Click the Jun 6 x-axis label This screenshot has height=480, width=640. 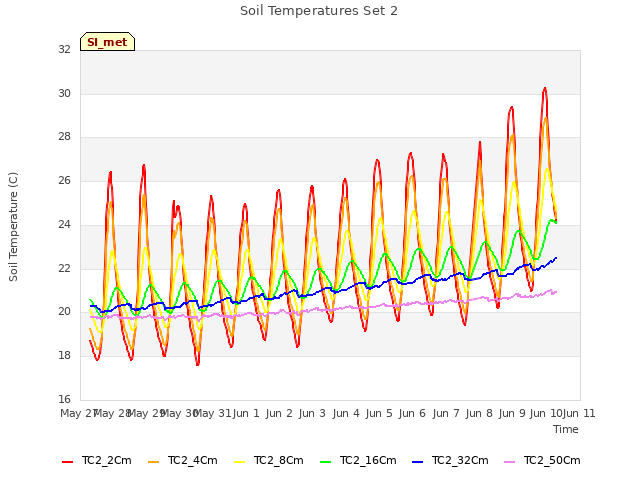coord(412,413)
